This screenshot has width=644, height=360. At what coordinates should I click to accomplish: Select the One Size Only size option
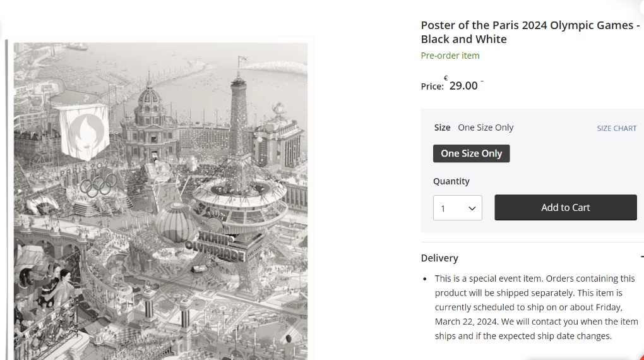pyautogui.click(x=471, y=153)
